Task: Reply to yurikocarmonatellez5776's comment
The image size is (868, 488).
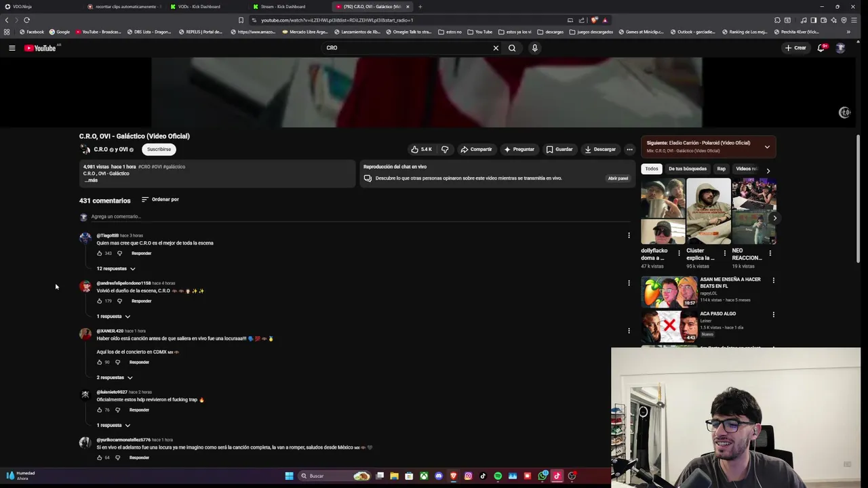Action: [139, 457]
